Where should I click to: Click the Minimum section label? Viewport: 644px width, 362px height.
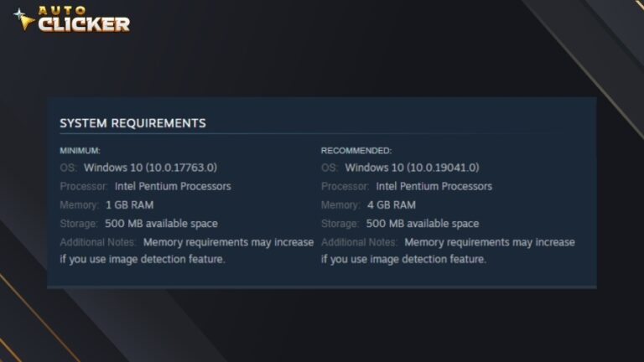coord(80,151)
